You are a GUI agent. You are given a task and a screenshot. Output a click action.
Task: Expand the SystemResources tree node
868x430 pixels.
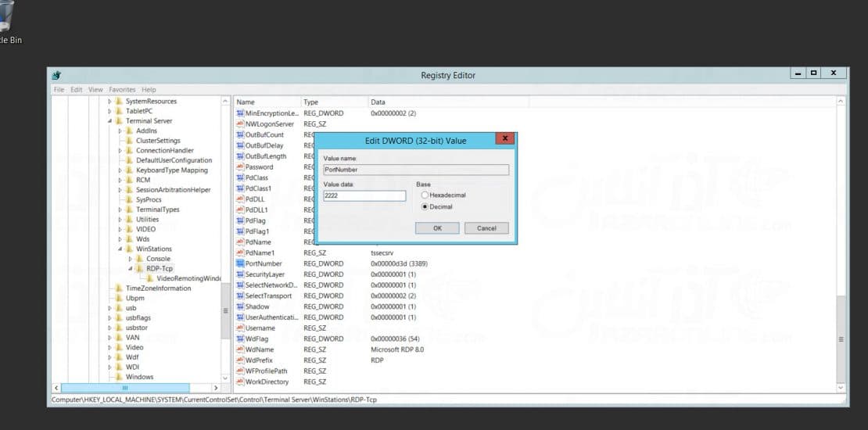coord(109,102)
